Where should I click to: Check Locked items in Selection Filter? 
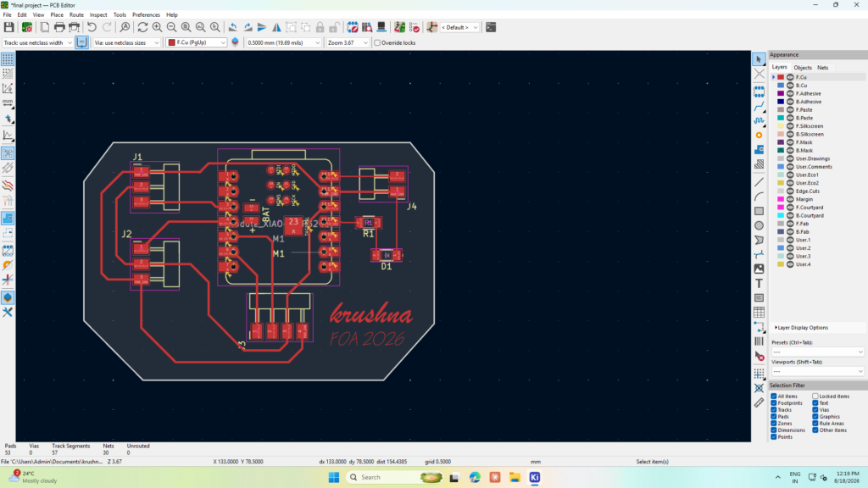coord(815,396)
